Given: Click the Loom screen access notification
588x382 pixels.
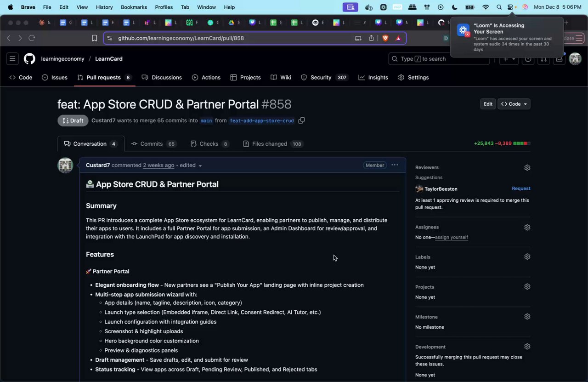Looking at the screenshot, I should [507, 37].
